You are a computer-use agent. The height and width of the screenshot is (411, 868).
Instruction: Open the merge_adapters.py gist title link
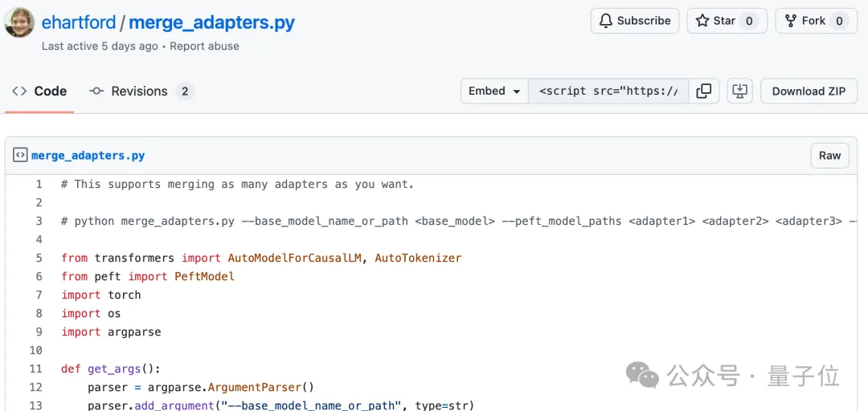coord(211,22)
